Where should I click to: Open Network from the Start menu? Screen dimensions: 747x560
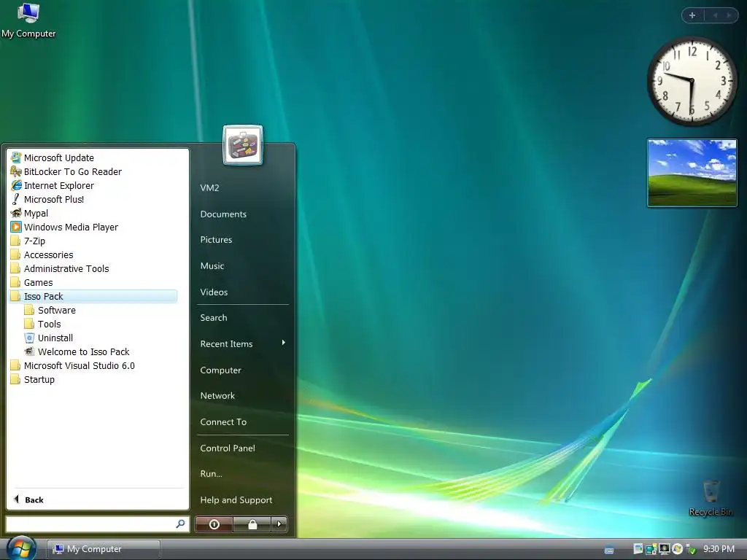point(217,396)
